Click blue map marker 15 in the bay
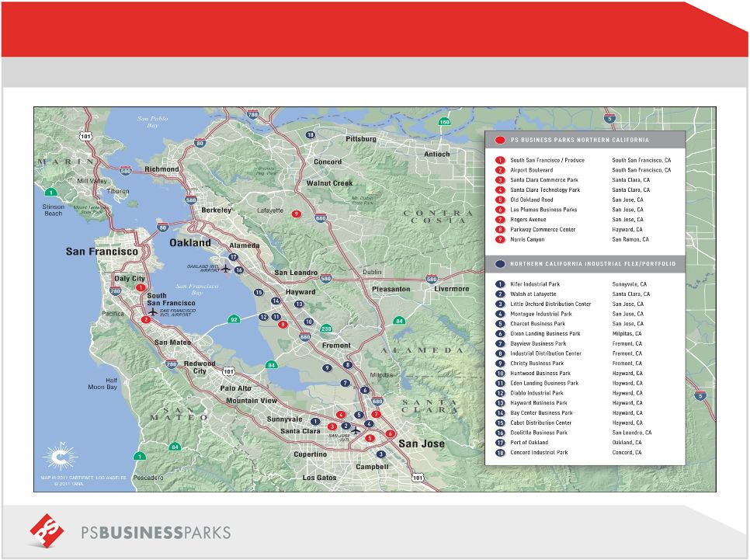750x560 pixels. (259, 293)
